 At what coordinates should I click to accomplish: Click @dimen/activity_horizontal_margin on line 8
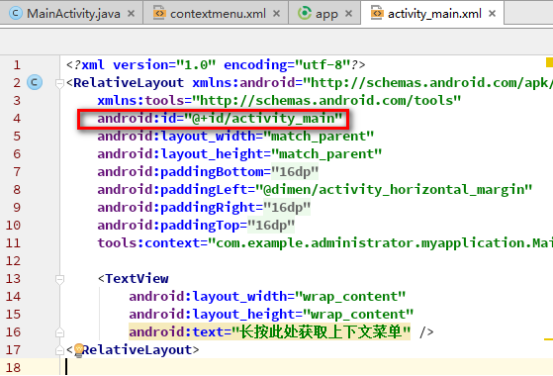click(x=394, y=190)
